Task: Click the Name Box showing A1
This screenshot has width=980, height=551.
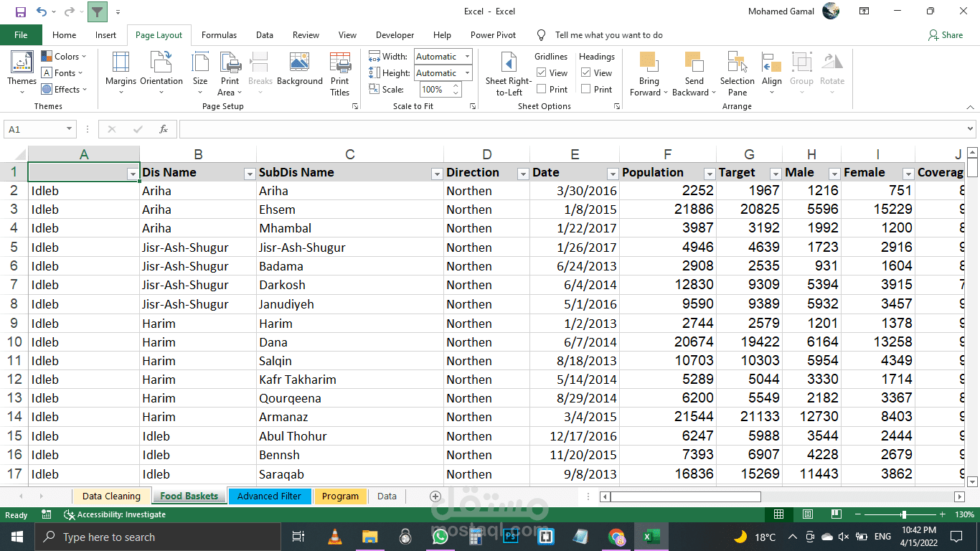Action: point(34,129)
